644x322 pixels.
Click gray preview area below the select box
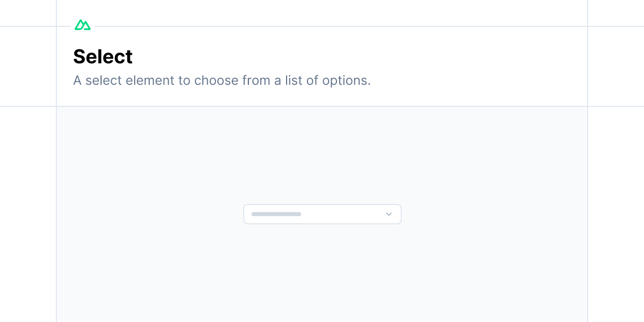tap(322, 274)
